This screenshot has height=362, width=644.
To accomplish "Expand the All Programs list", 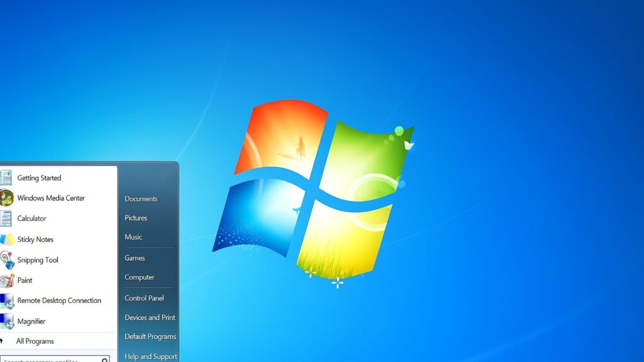I will [35, 341].
